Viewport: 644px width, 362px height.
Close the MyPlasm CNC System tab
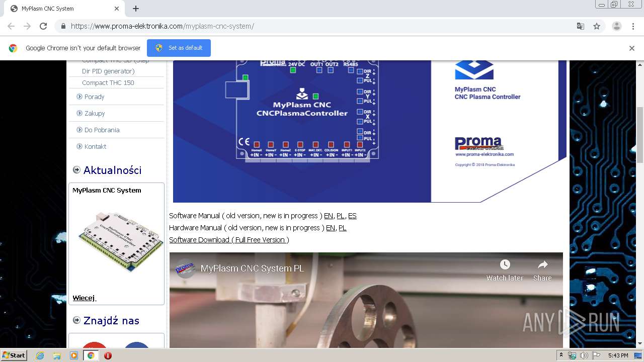(117, 9)
